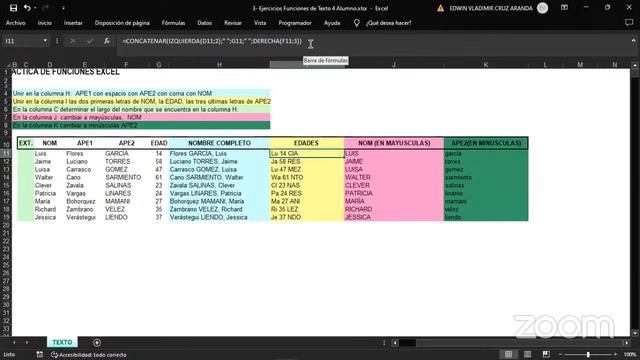Image resolution: width=640 pixels, height=360 pixels.
Task: Open the Datos ribbon tab
Action: click(204, 23)
